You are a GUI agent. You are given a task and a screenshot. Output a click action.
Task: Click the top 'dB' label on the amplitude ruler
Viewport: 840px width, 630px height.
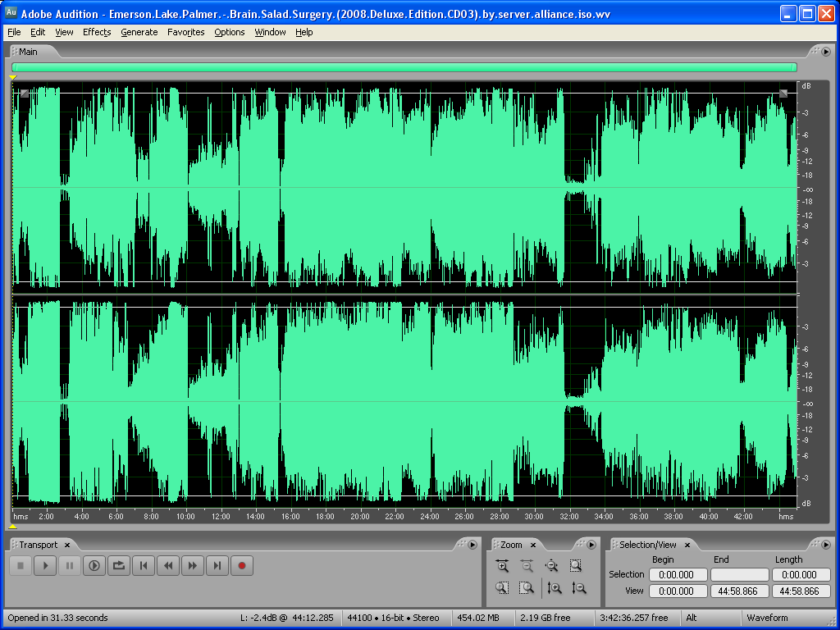806,85
